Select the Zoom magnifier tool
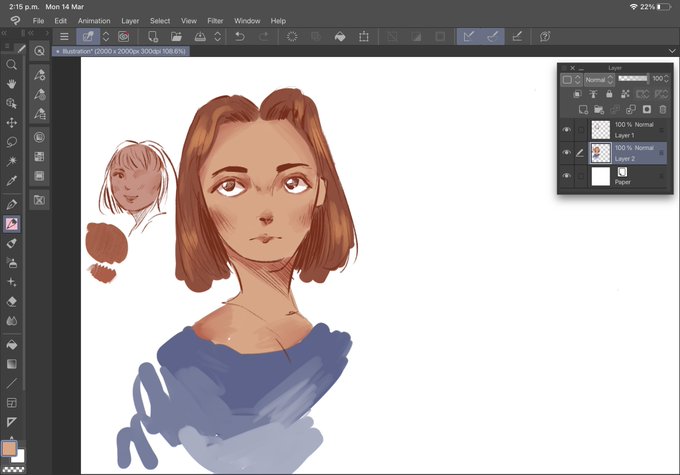 pos(12,65)
